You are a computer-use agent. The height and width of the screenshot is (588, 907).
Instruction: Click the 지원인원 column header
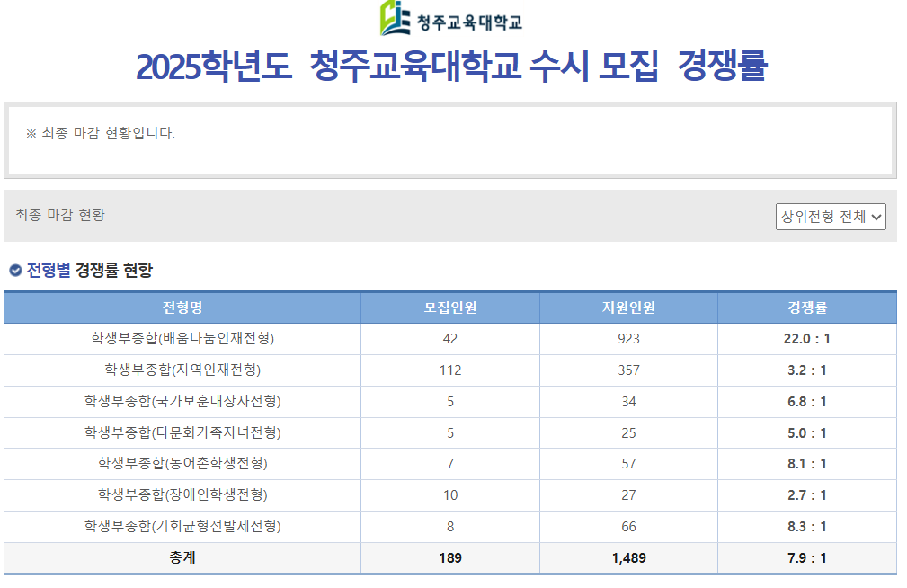pyautogui.click(x=628, y=307)
